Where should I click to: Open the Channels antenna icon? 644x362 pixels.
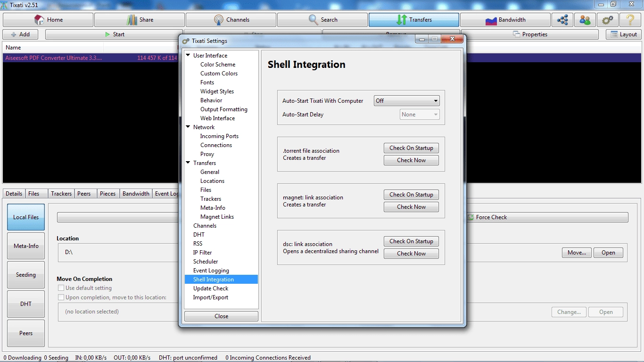[x=219, y=20]
